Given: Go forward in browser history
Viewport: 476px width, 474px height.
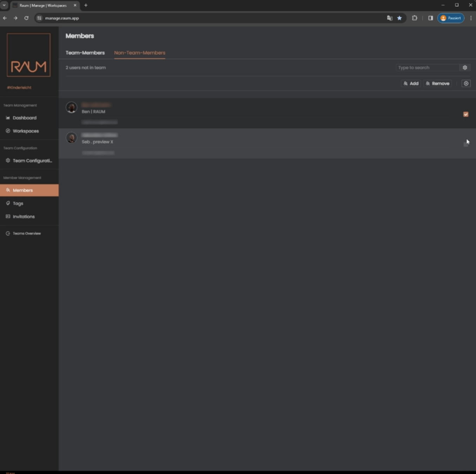Looking at the screenshot, I should coord(15,18).
